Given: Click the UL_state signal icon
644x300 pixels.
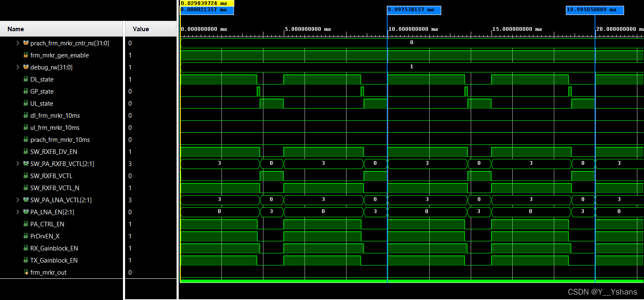Looking at the screenshot, I should [x=26, y=103].
